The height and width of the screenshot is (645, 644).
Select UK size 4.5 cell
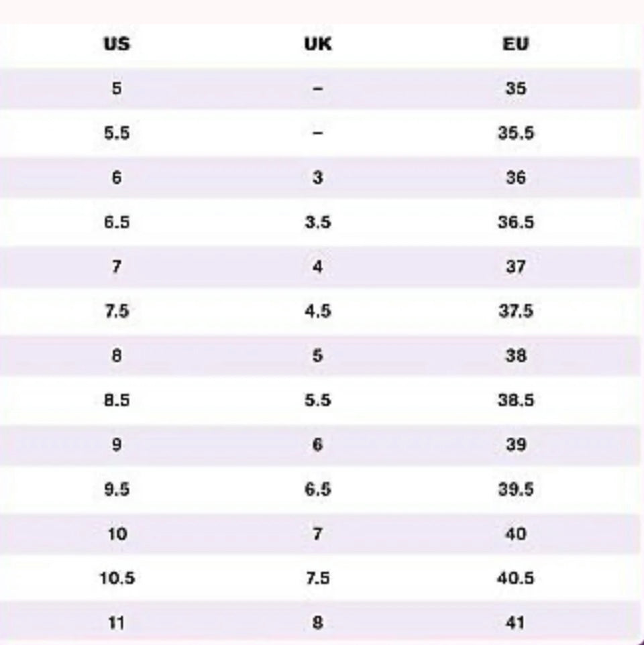coord(318,311)
